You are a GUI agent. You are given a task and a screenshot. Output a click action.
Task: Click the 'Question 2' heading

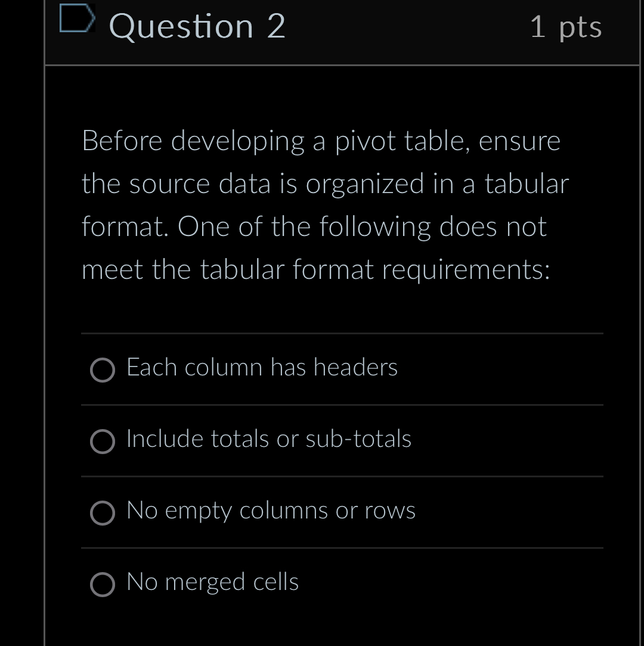coord(197,27)
